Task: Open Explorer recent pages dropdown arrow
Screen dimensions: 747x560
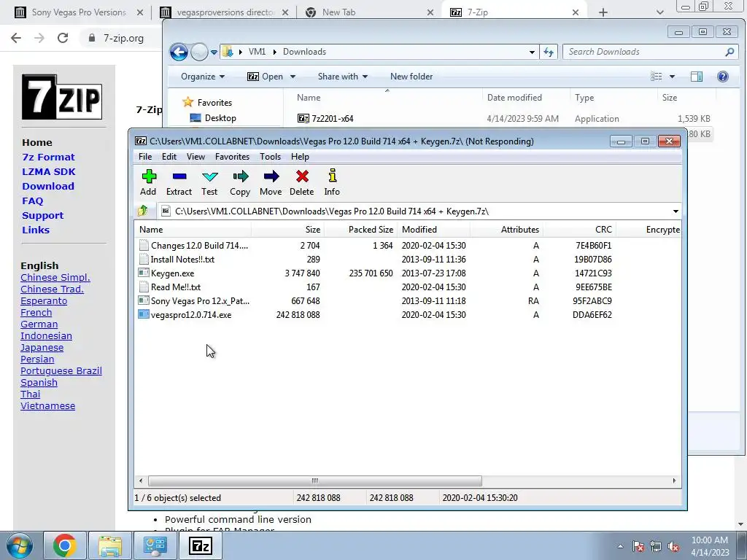Action: pyautogui.click(x=214, y=52)
